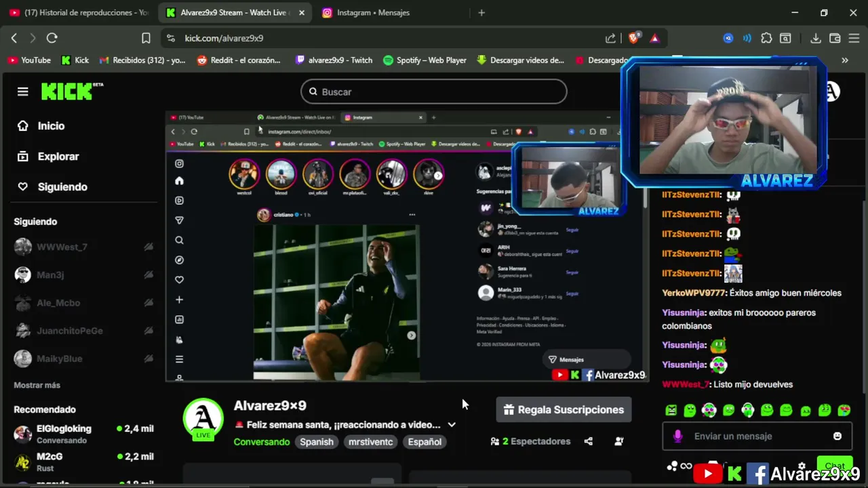Image resolution: width=868 pixels, height=488 pixels.
Task: Show hidden bookmarks with the double chevron
Action: tap(845, 60)
